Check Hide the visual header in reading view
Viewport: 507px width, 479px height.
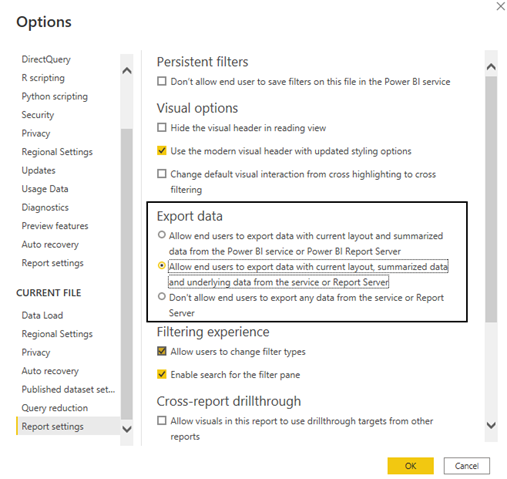(x=162, y=128)
